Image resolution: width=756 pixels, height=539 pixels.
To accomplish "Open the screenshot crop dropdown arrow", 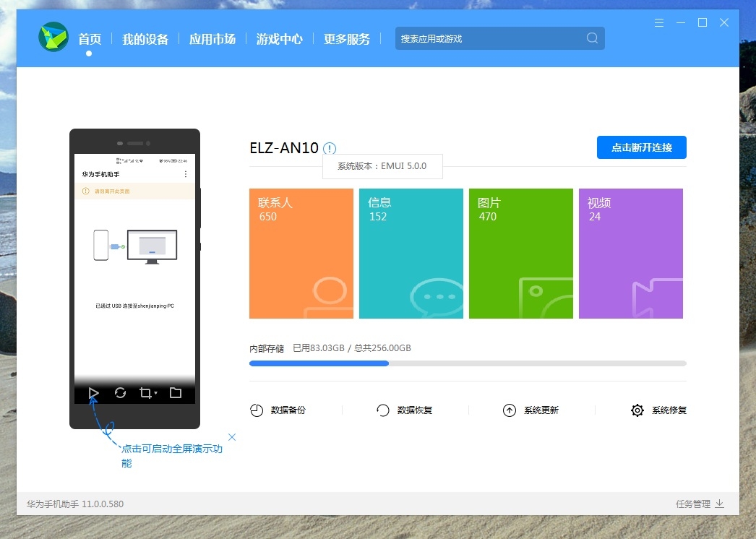I will [155, 393].
